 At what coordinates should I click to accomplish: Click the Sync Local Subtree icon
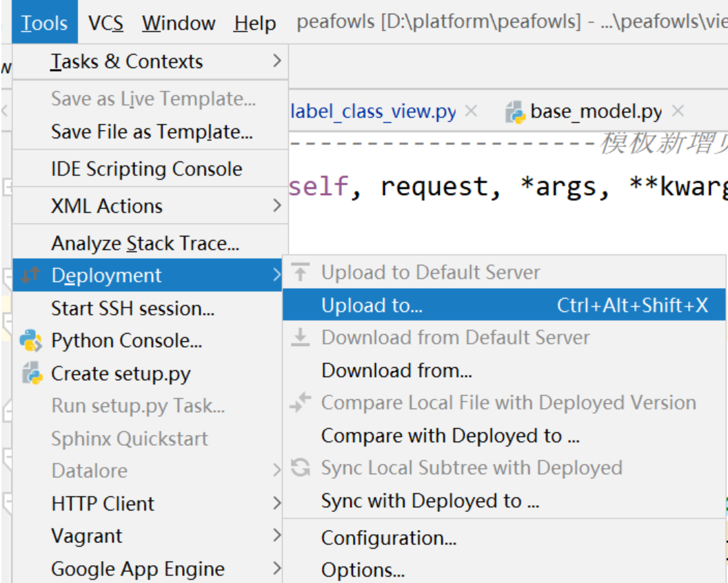301,468
